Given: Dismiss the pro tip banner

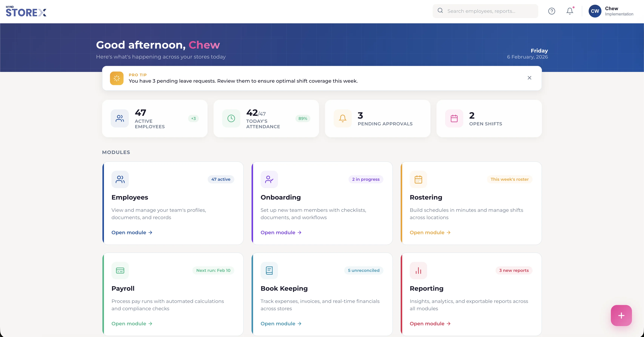Looking at the screenshot, I should click(530, 78).
